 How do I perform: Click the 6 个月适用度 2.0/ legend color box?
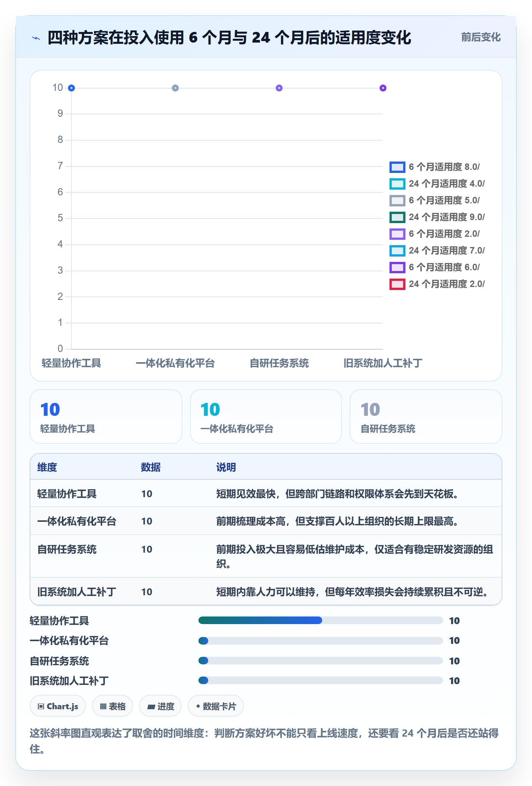397,234
